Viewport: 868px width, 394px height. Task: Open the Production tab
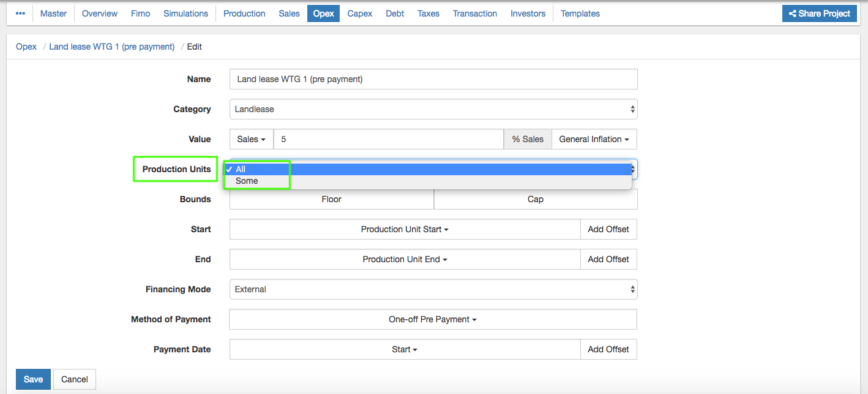(x=244, y=13)
